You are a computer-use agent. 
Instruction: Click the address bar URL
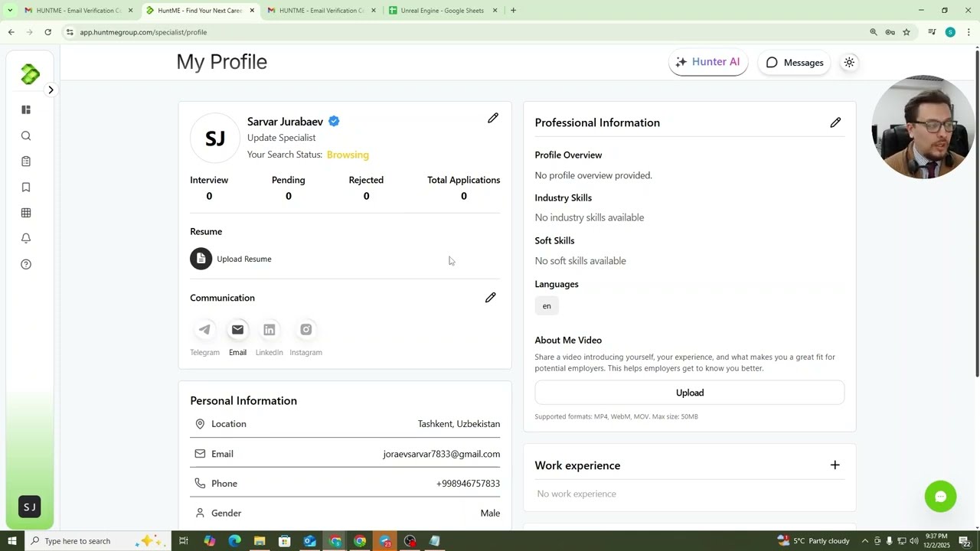click(143, 32)
